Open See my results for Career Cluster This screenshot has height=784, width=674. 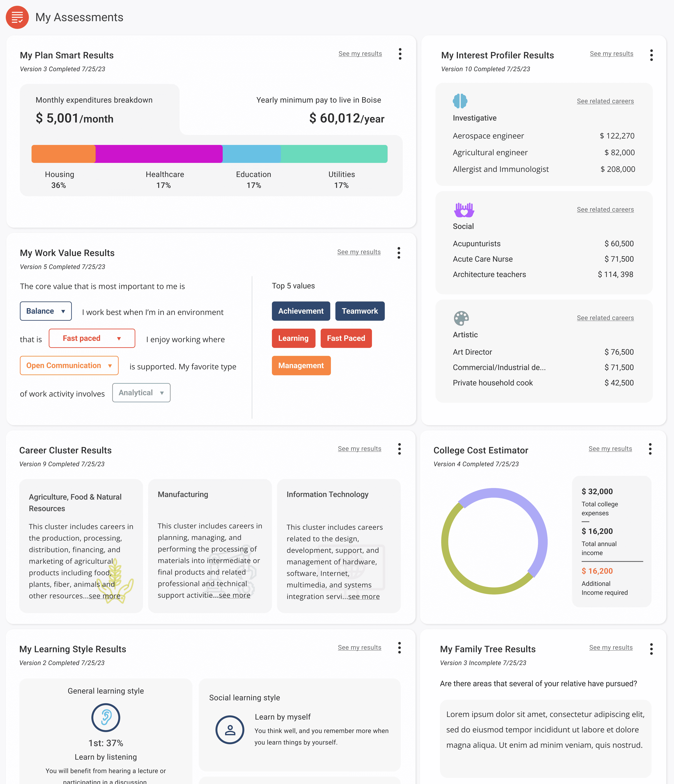[359, 449]
